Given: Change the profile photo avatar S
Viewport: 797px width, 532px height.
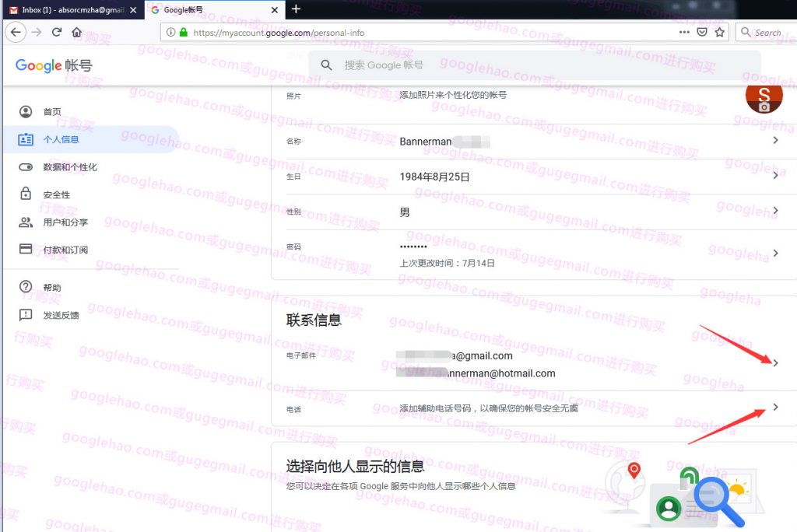Looking at the screenshot, I should click(x=764, y=96).
